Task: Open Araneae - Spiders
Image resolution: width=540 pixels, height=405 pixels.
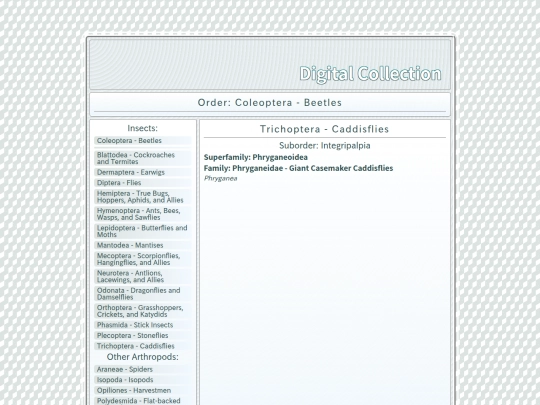Action: pyautogui.click(x=143, y=369)
